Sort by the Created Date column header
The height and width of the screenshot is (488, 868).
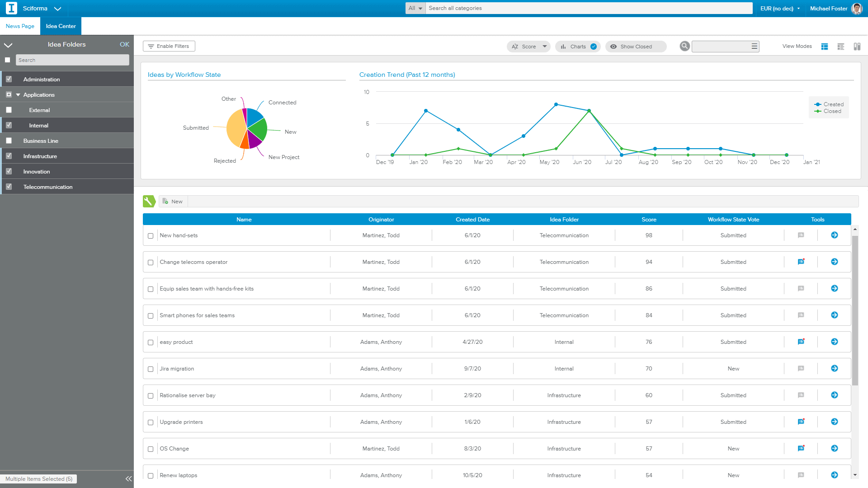[472, 220]
